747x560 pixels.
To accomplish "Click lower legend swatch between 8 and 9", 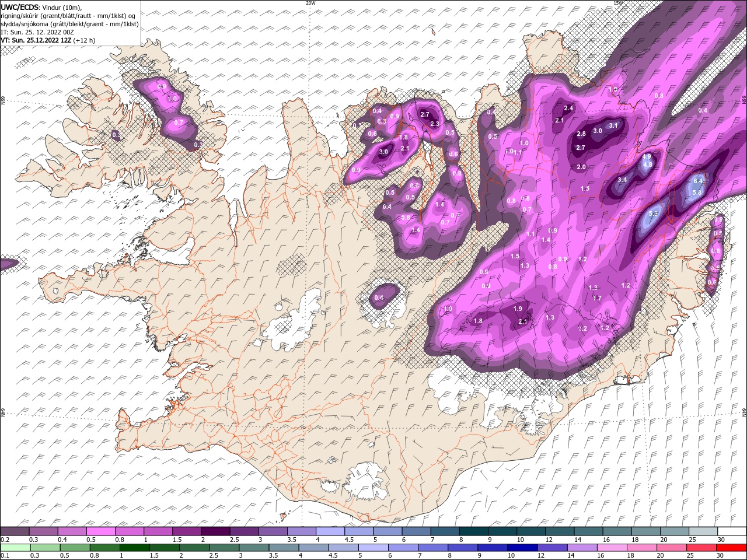I will tap(462, 548).
